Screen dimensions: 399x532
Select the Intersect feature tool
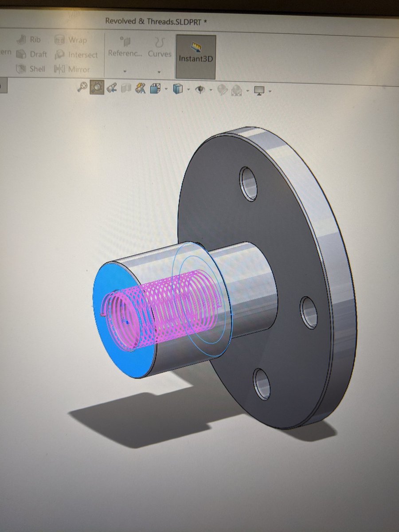[76, 55]
